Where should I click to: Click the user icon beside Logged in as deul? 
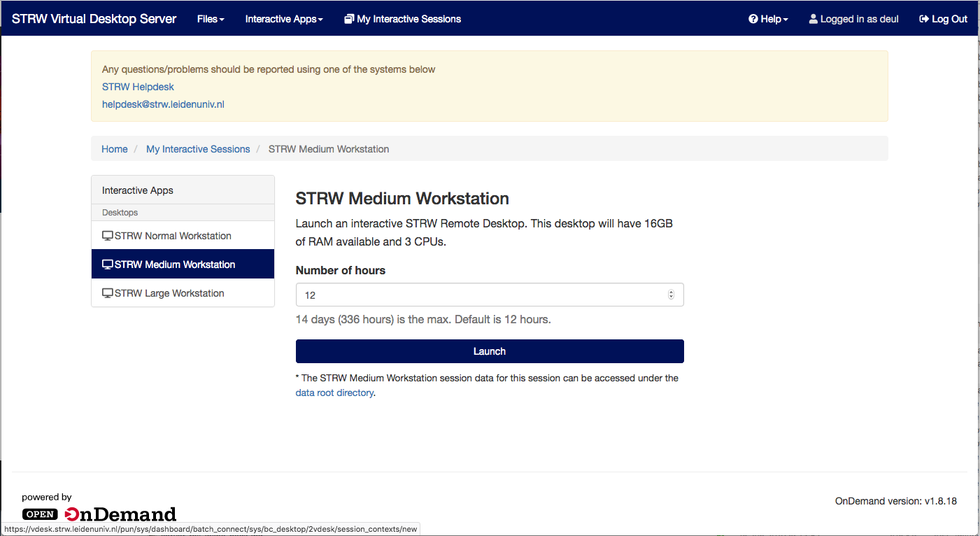[x=814, y=19]
